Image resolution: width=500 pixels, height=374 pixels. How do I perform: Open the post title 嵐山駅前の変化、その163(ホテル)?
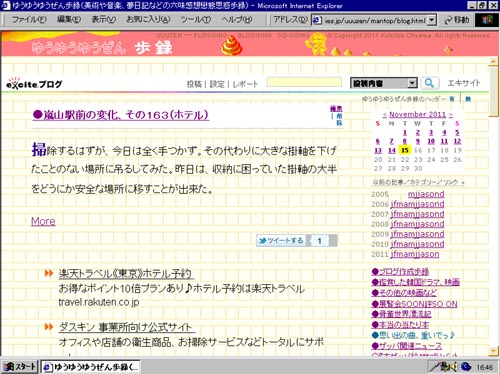(121, 115)
